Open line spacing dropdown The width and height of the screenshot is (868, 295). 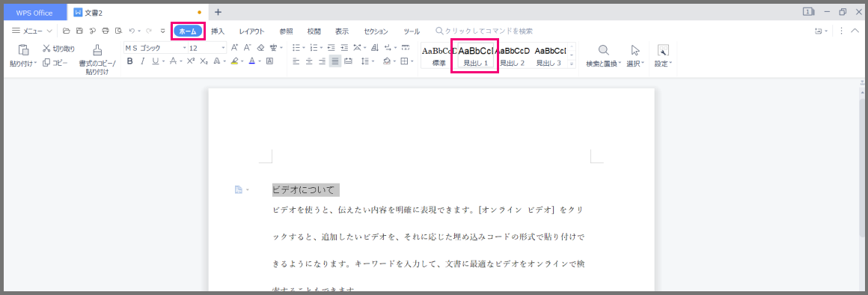coord(373,61)
